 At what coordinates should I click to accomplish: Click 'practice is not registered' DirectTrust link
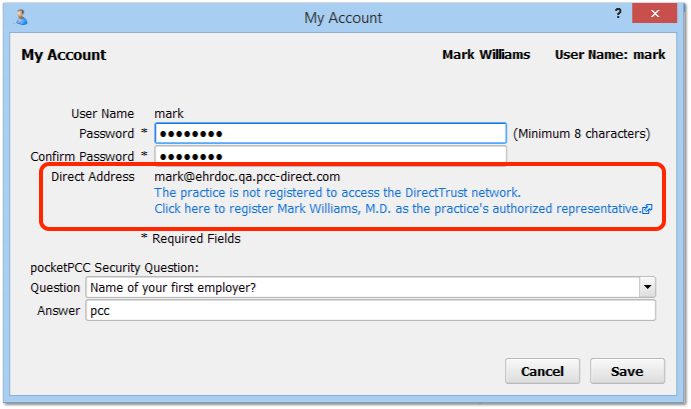point(338,193)
